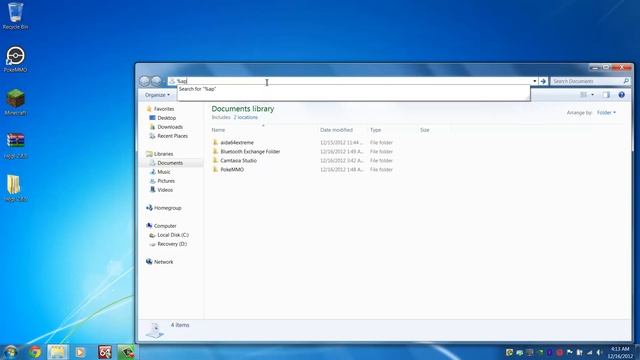Image resolution: width=640 pixels, height=360 pixels.
Task: Select Favorites in navigation pane
Action: click(164, 109)
